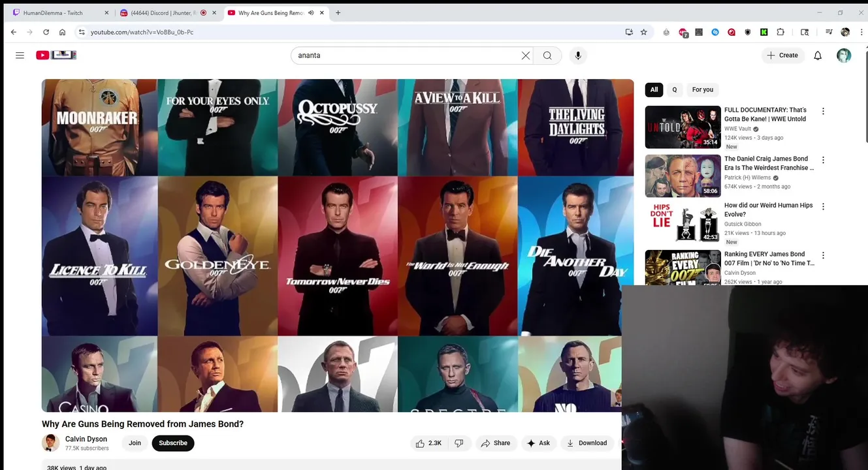The height and width of the screenshot is (470, 868).
Task: Switch to the Discord tab
Action: 168,13
